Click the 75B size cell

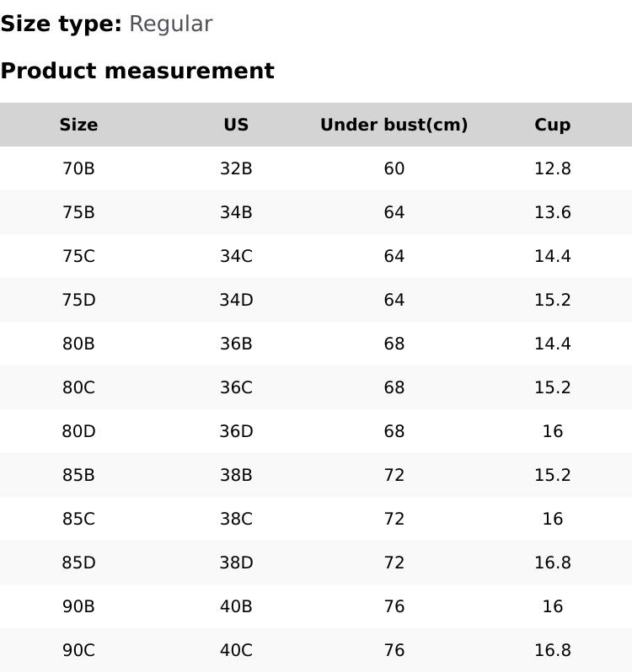[78, 212]
